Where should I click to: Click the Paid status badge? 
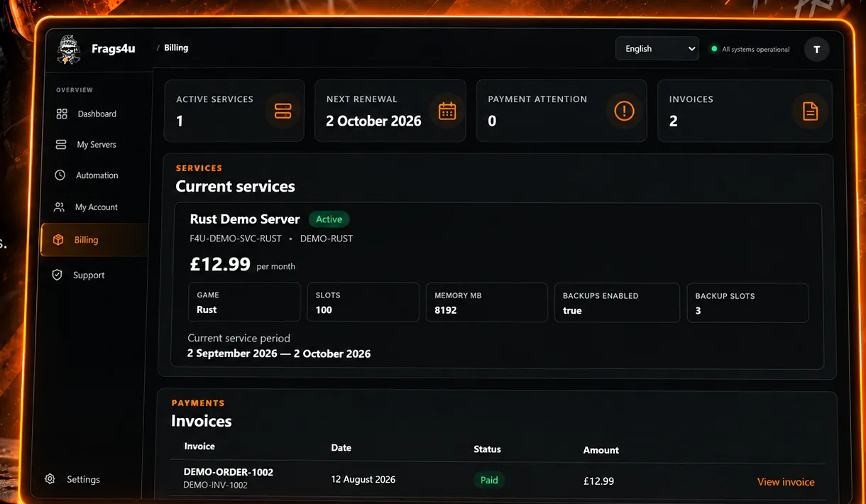(489, 480)
